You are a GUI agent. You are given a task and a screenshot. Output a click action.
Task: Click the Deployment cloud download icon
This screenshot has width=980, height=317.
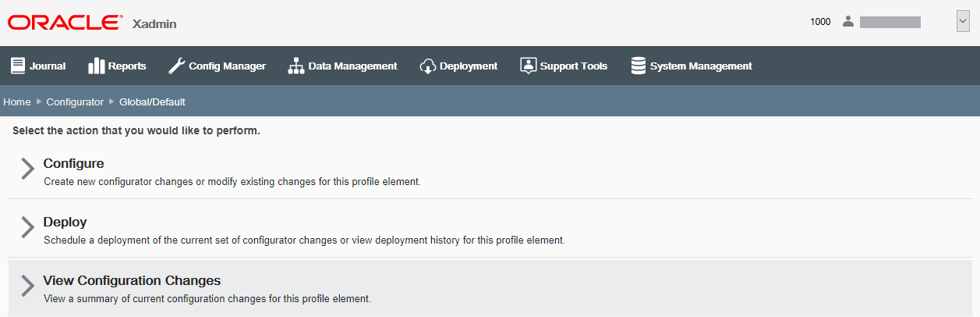(x=427, y=66)
